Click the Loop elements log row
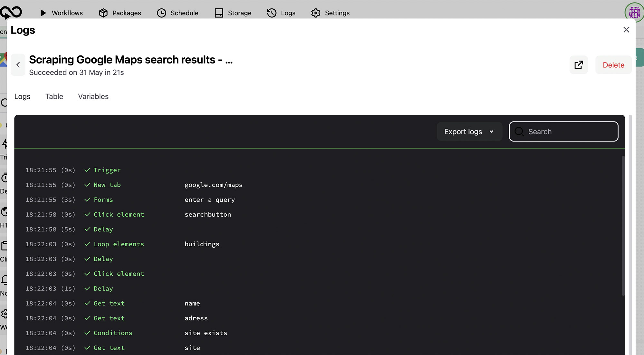 (118, 244)
